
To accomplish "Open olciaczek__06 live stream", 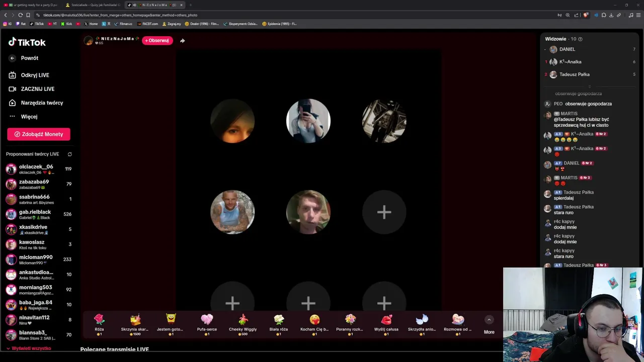I will [39, 169].
